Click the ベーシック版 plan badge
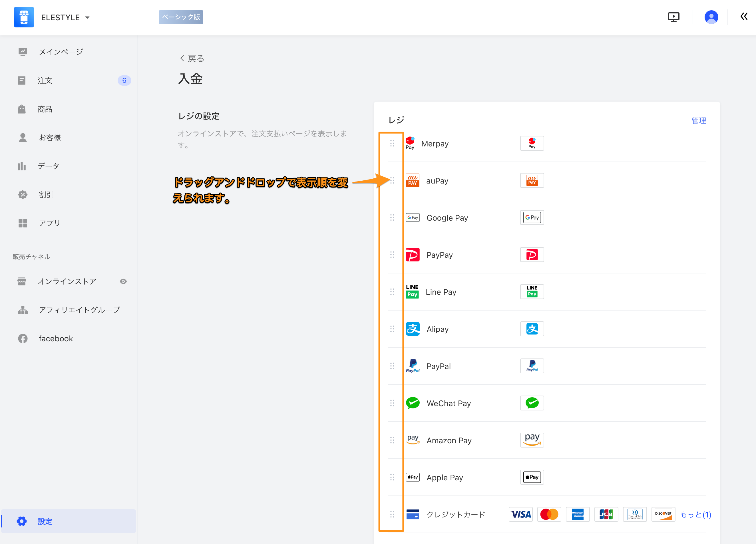 181,17
